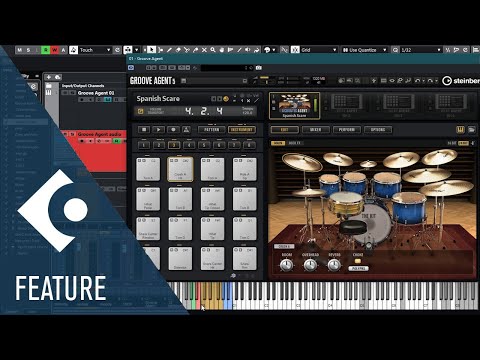Screen dimensions: 480x360
Task: Select pad group 8
Action: [249, 145]
